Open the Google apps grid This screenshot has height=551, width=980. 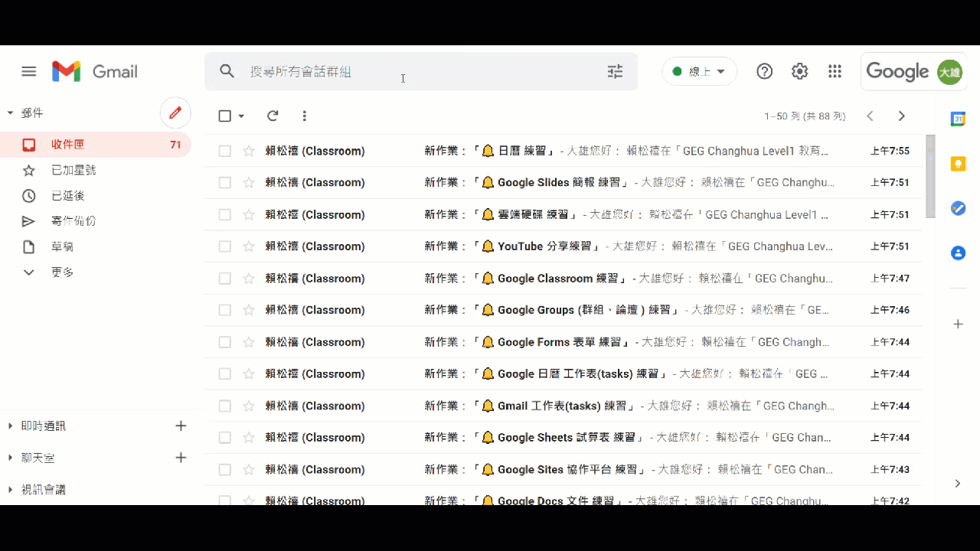coord(835,71)
